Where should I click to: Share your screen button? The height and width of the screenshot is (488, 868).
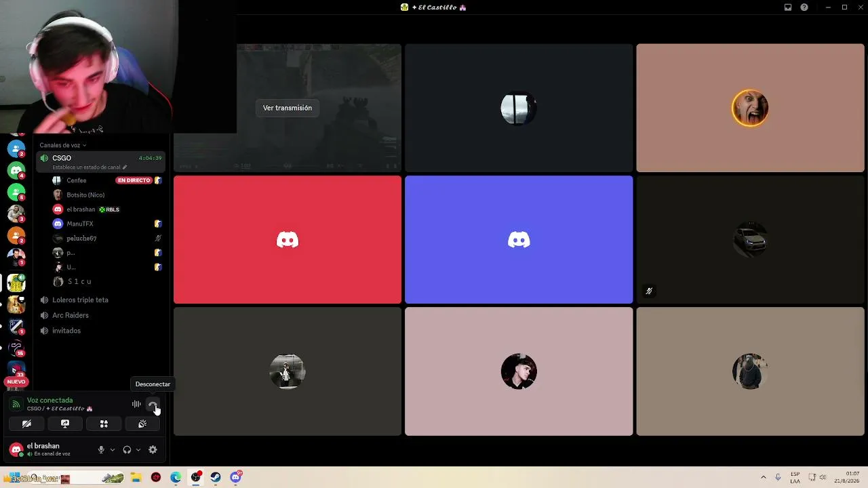[x=65, y=424]
